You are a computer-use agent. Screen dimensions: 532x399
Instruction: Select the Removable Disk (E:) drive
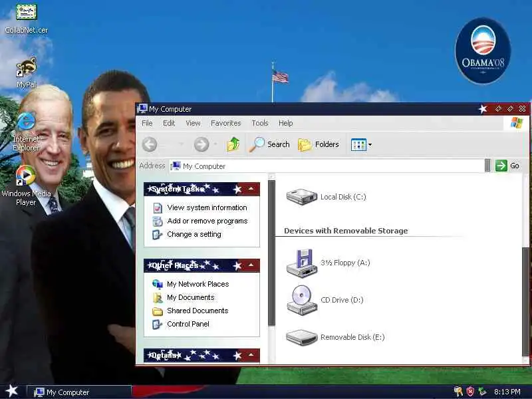tap(335, 337)
